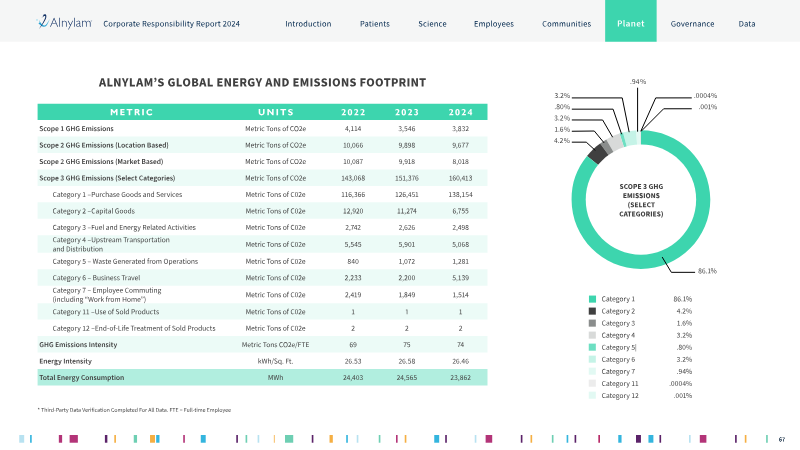Click the Category 5 legend swatch
This screenshot has width=800, height=450.
(x=592, y=347)
